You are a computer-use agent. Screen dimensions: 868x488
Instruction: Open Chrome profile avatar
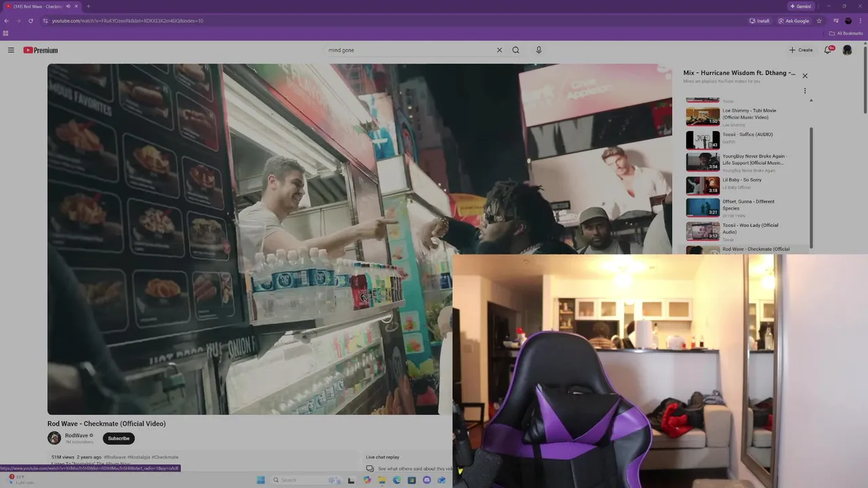(848, 21)
